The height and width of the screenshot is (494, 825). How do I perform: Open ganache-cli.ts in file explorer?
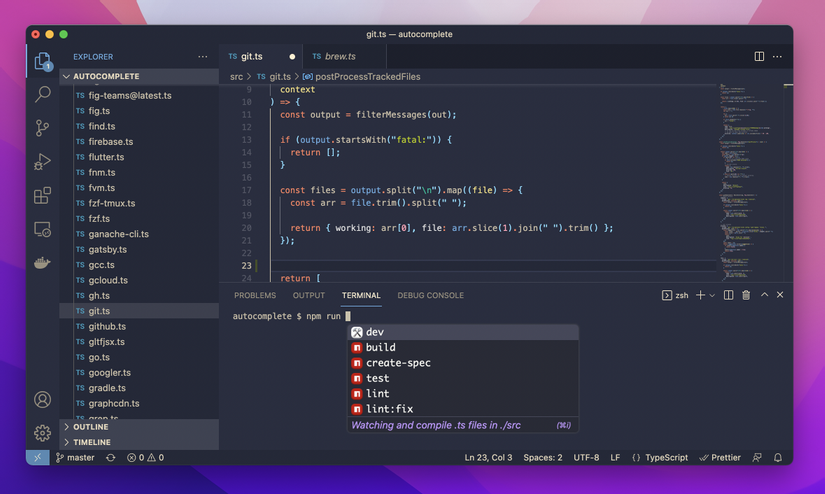pos(139,234)
